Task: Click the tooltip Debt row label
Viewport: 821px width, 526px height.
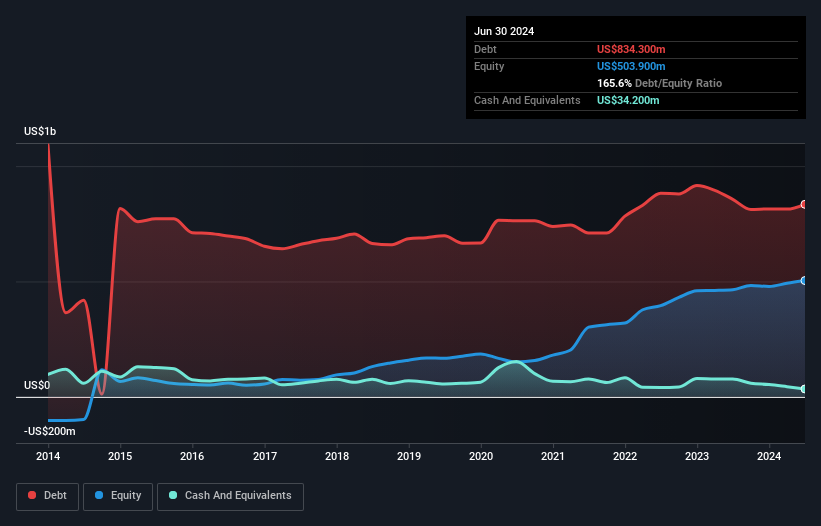Action: click(x=485, y=49)
